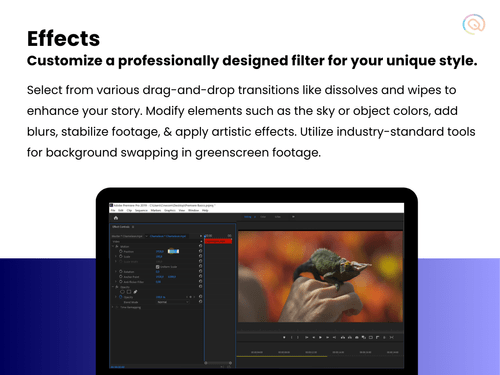Click the Extract button in Program monitor

pyautogui.click(x=350, y=337)
